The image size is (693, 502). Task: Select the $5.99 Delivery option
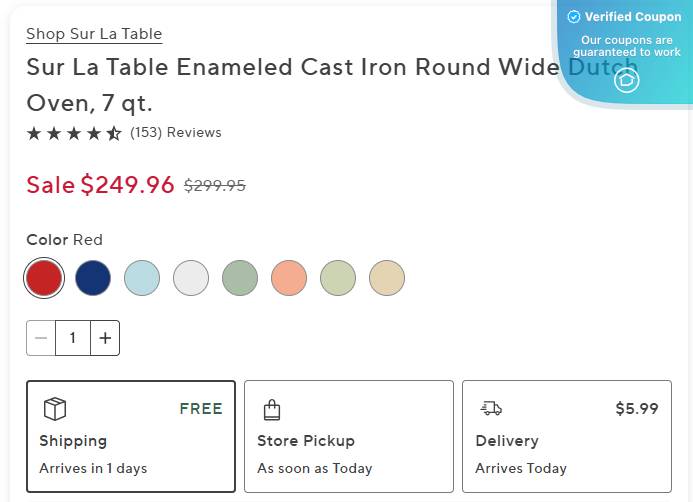click(x=567, y=436)
